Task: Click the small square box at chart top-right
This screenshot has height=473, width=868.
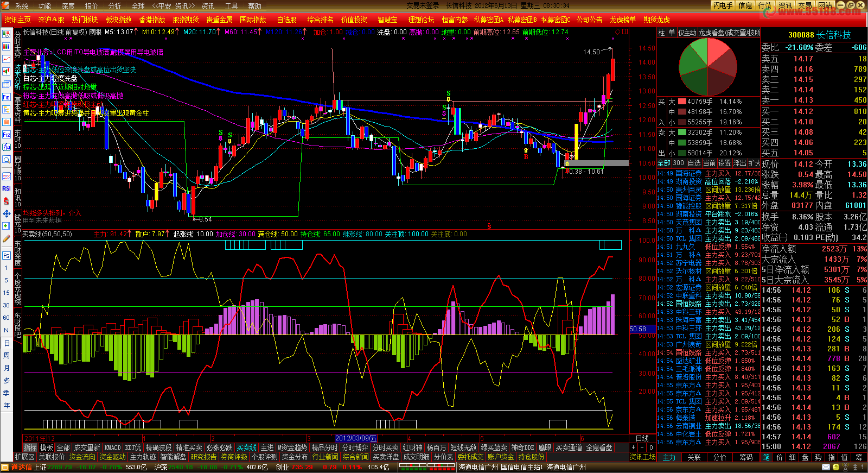Action: click(x=624, y=31)
